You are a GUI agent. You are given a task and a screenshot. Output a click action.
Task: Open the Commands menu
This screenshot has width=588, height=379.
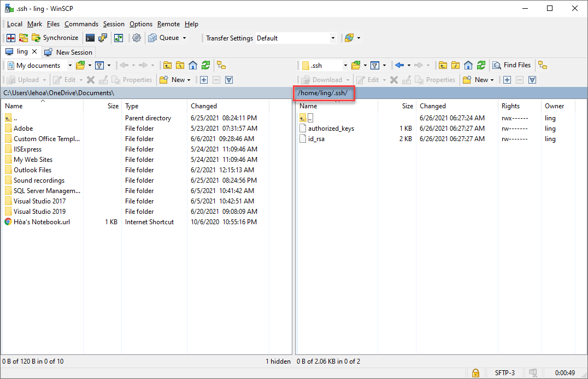point(81,24)
